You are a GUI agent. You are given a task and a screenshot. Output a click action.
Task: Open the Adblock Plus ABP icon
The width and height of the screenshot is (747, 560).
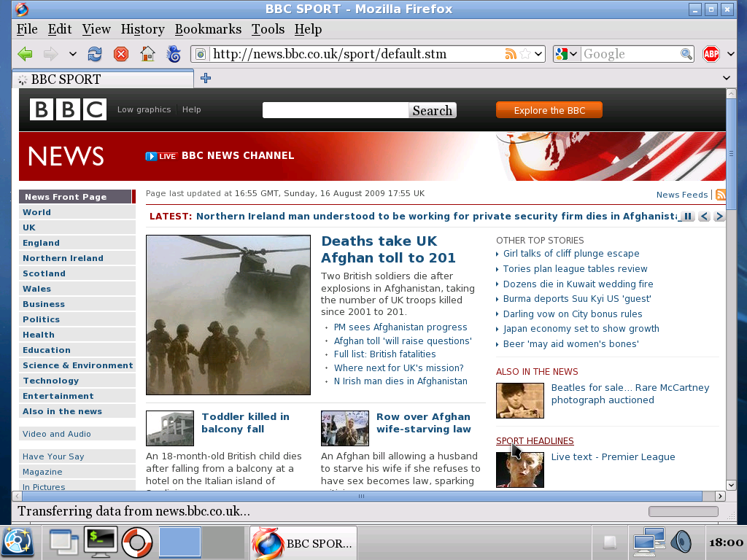coord(711,54)
